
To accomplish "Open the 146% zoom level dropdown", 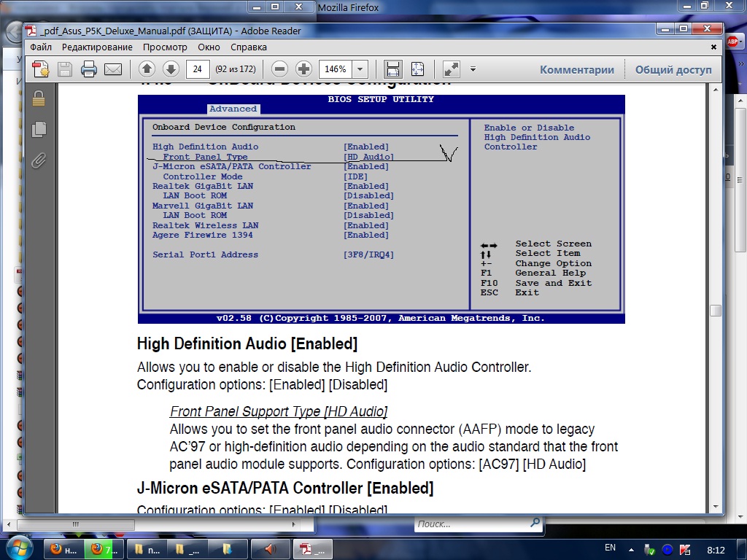I will (360, 69).
